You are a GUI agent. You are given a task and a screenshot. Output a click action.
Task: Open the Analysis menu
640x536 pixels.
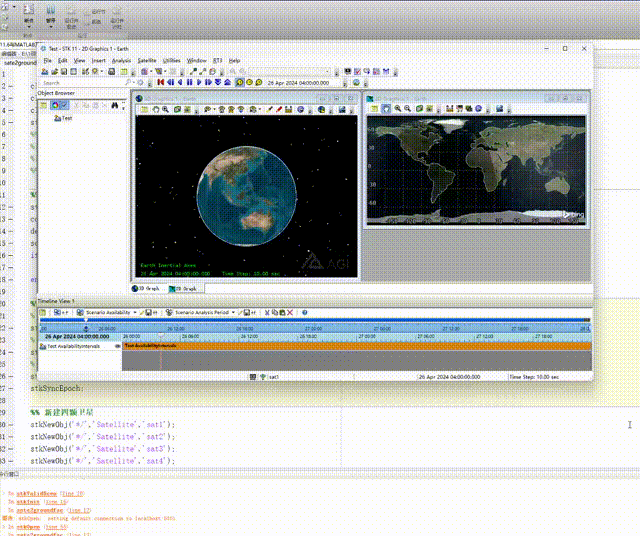121,60
